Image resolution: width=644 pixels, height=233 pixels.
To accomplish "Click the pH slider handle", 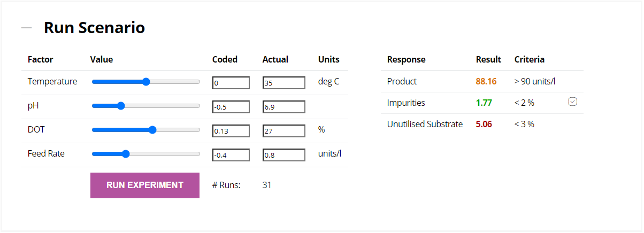I will pyautogui.click(x=121, y=106).
